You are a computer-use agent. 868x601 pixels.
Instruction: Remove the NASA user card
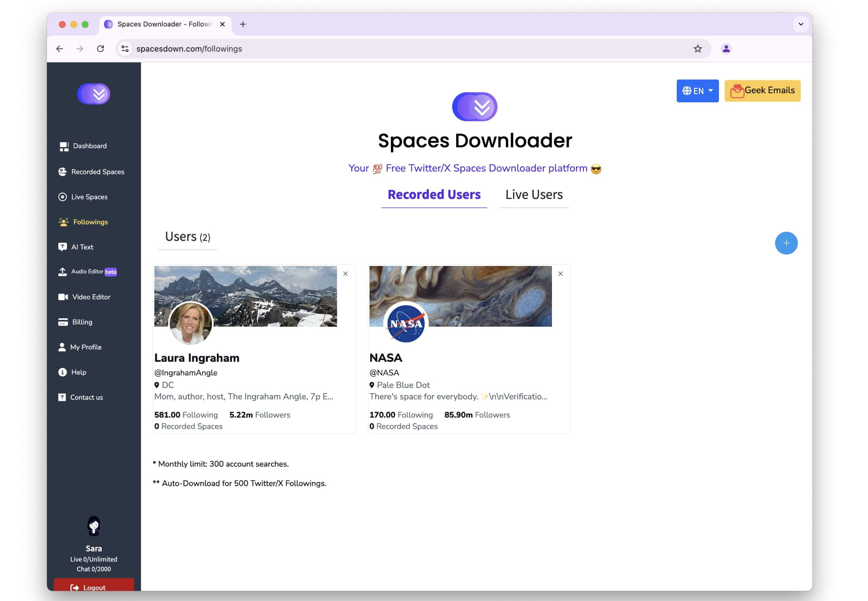(x=560, y=273)
